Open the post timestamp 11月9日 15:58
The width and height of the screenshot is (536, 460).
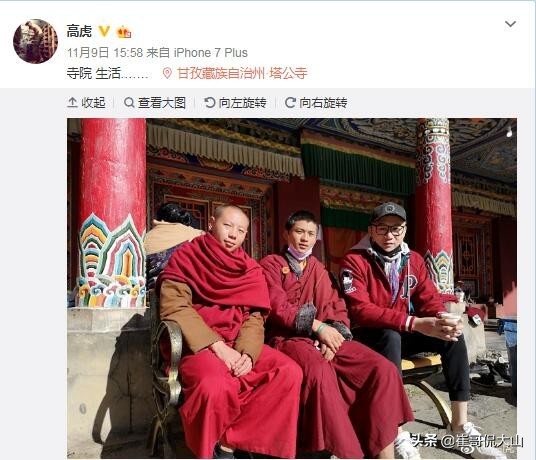tap(105, 53)
